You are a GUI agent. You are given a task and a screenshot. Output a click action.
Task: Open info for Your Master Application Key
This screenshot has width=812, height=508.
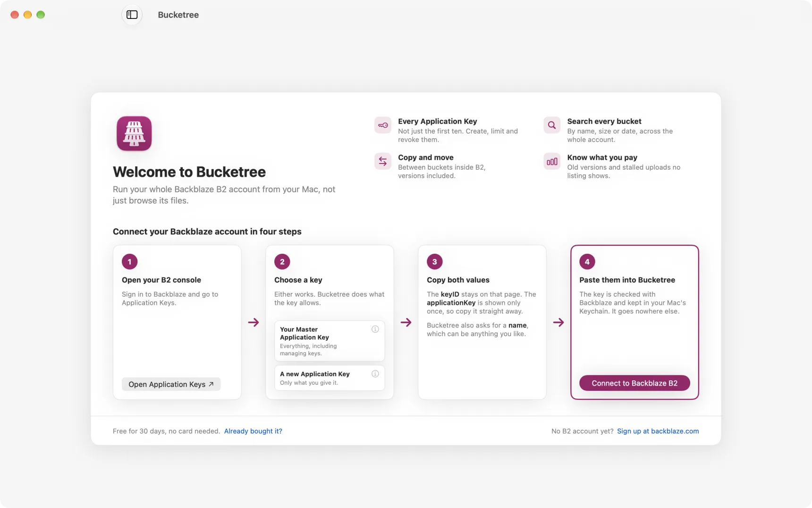(x=375, y=329)
